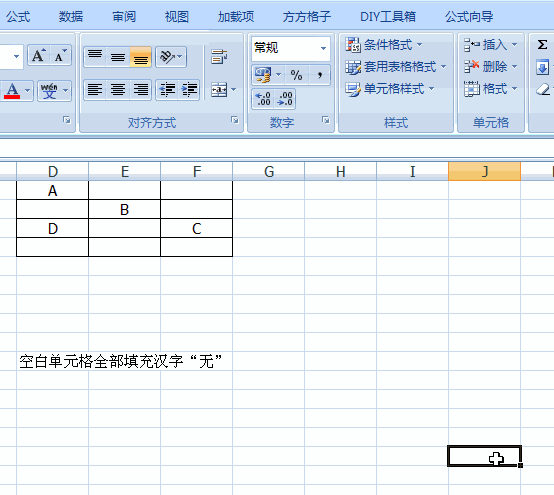The image size is (554, 495).
Task: Select the cell containing A
Action: (53, 191)
